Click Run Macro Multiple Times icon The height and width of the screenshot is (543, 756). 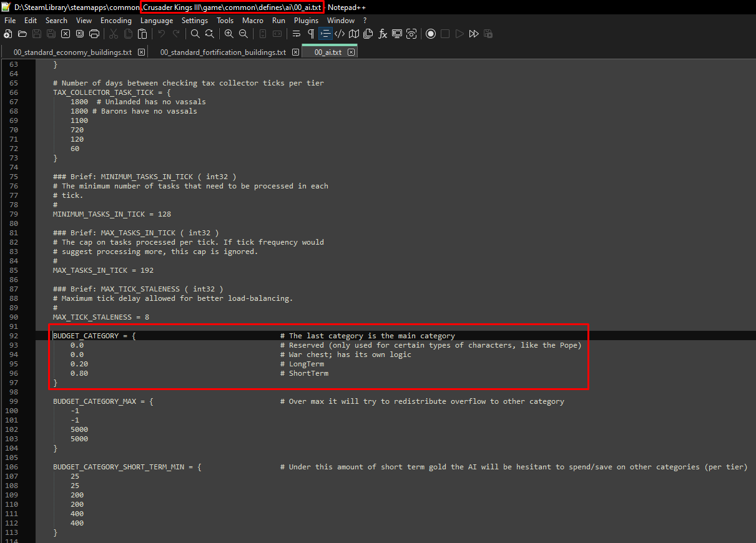click(474, 34)
